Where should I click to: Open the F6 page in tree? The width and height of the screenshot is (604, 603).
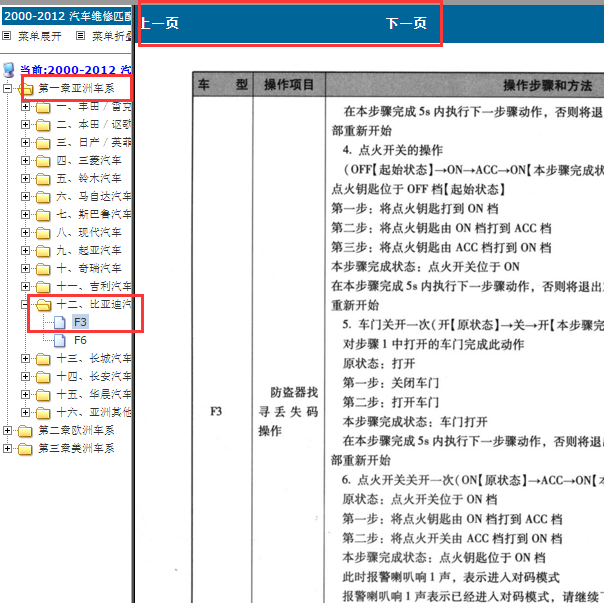pyautogui.click(x=81, y=340)
